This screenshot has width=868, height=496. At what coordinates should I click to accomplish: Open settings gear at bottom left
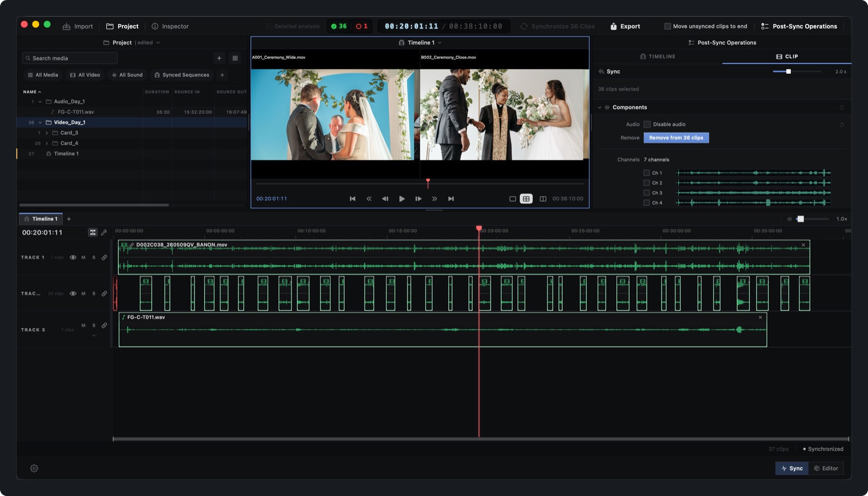[x=34, y=468]
